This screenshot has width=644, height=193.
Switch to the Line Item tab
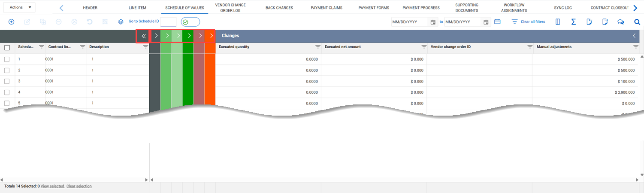click(x=137, y=8)
